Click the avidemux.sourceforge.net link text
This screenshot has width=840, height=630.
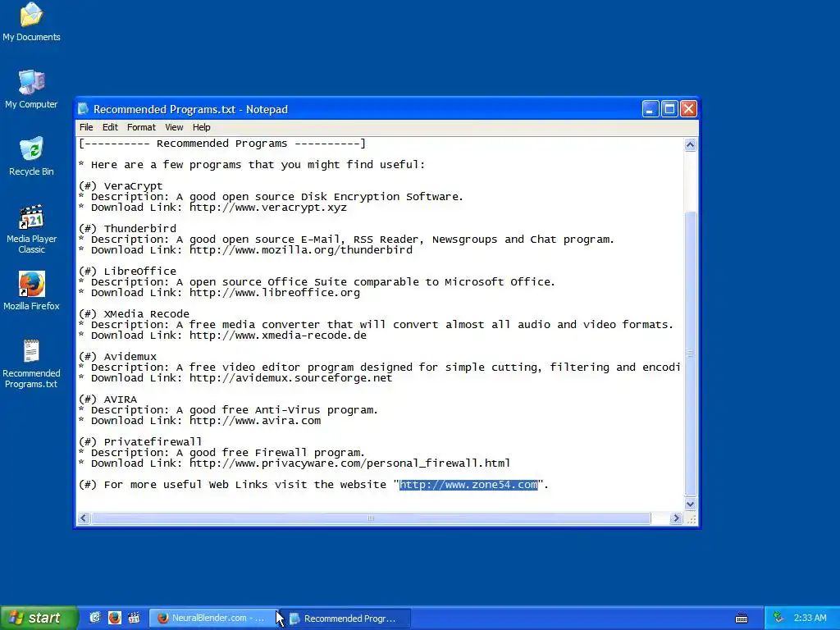[291, 377]
